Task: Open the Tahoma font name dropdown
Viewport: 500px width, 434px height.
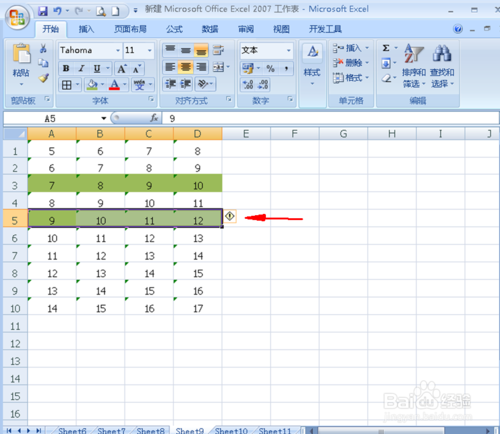Action: (x=118, y=51)
